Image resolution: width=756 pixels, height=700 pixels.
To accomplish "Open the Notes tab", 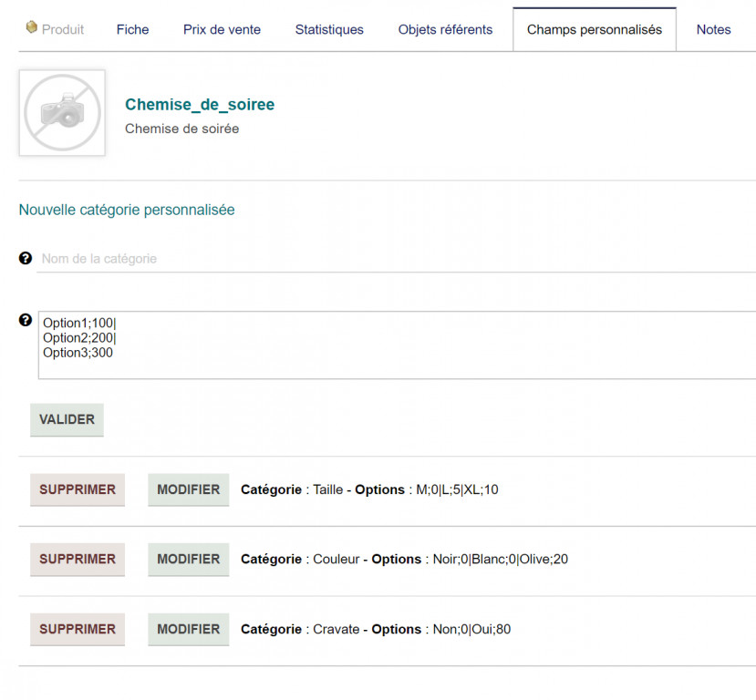I will 713,29.
